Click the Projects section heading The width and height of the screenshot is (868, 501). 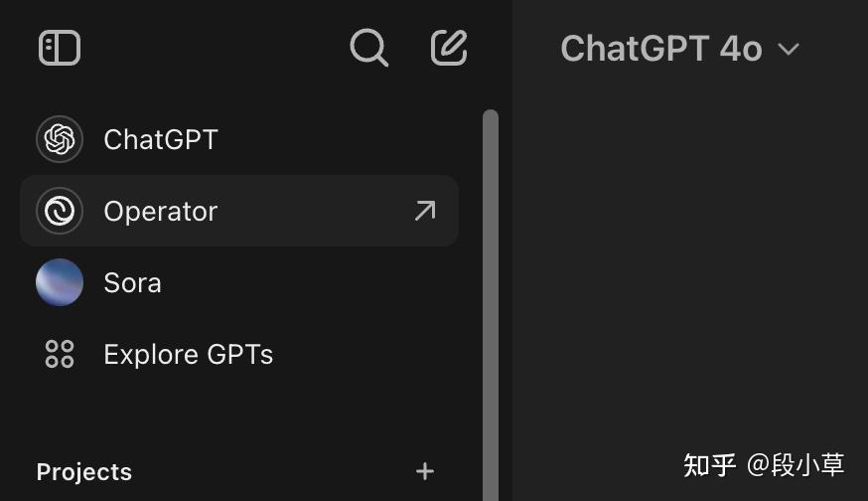click(x=84, y=472)
